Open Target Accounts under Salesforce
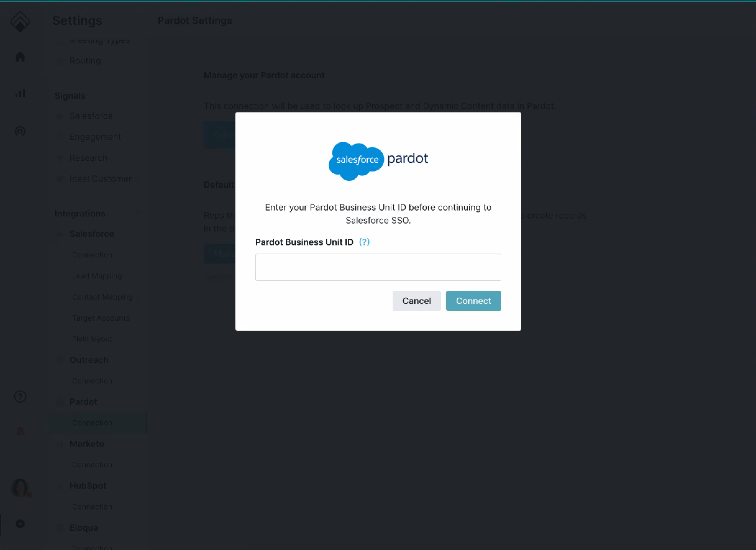The width and height of the screenshot is (756, 550). 101,318
